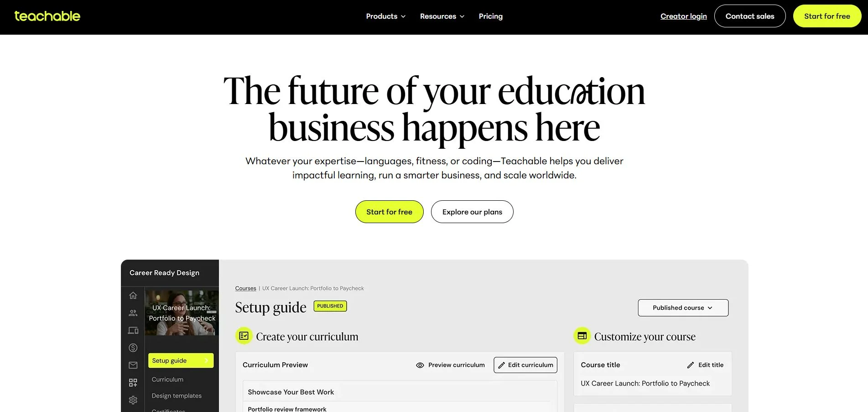Switch to the Curriculum sidebar section
Viewport: 868px width, 412px height.
coord(167,379)
